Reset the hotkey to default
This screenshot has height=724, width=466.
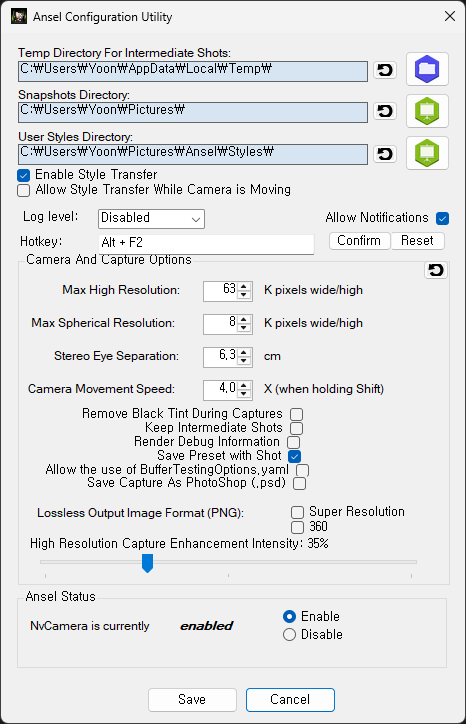click(418, 241)
